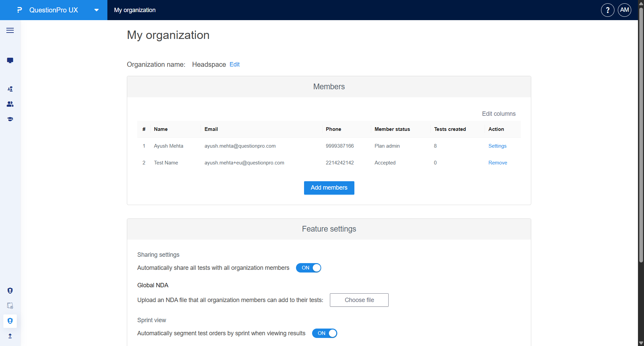Click Edit columns above the members table
Image resolution: width=644 pixels, height=346 pixels.
coord(499,114)
